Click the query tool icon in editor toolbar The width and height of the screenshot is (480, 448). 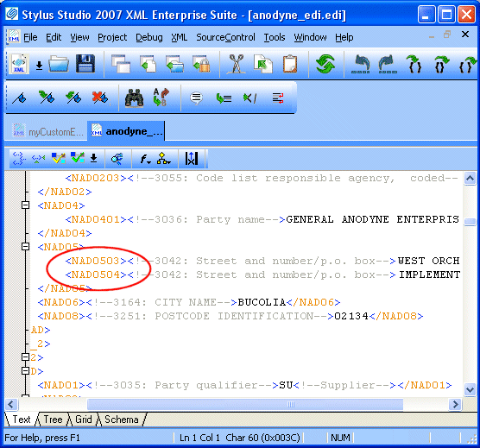pos(117,159)
